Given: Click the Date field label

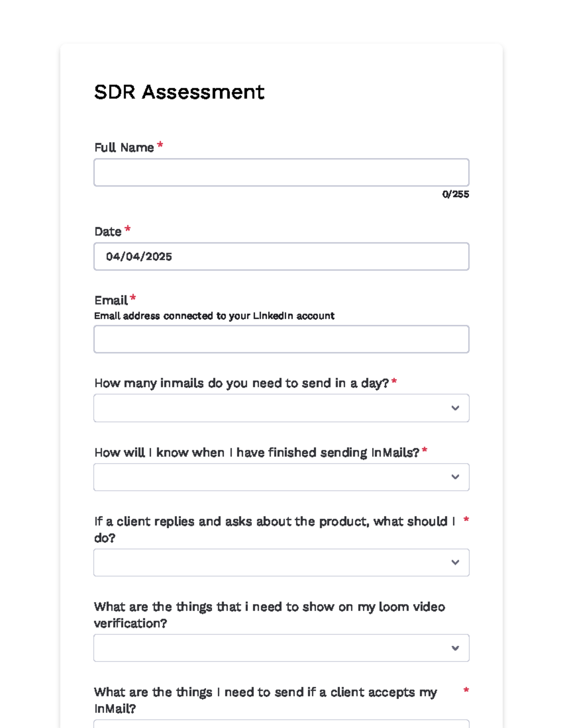Looking at the screenshot, I should click(108, 231).
